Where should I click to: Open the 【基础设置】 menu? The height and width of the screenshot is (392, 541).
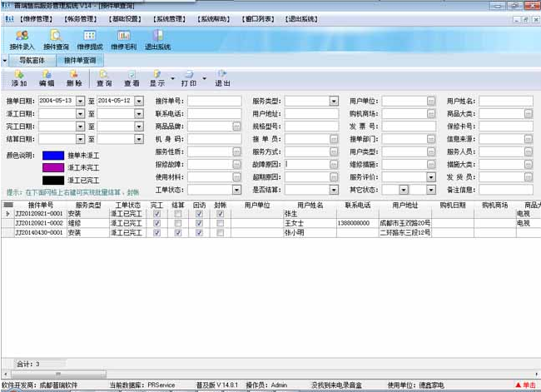[x=125, y=19]
